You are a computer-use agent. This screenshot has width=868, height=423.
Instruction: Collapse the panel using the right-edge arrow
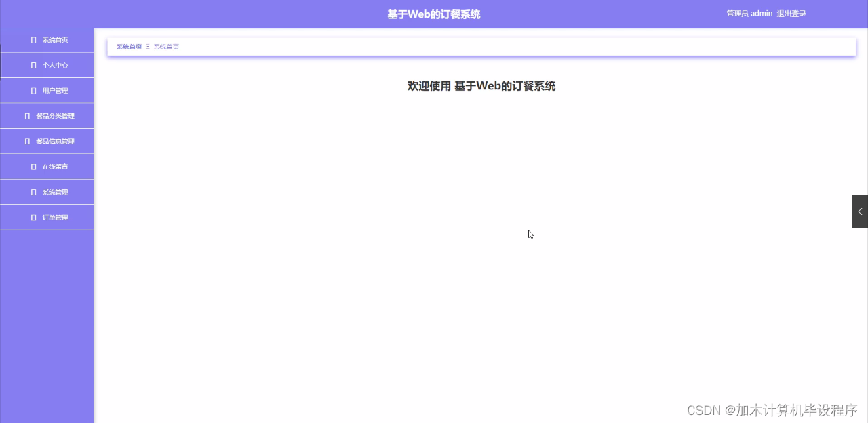click(860, 211)
